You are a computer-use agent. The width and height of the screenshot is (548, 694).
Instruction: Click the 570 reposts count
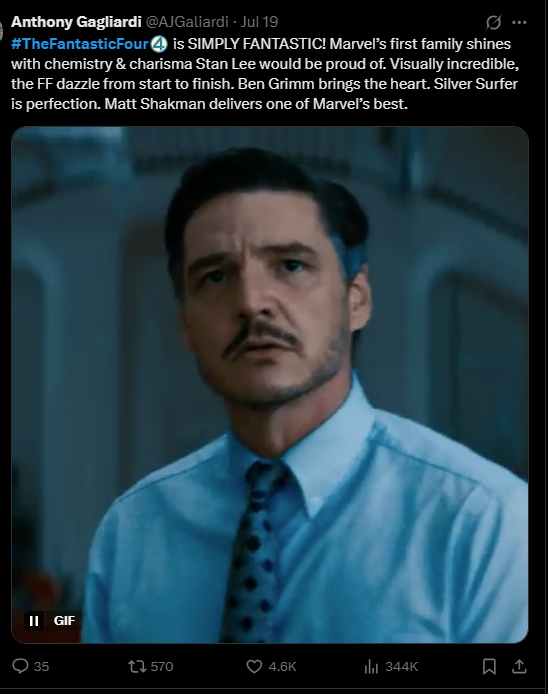point(162,666)
